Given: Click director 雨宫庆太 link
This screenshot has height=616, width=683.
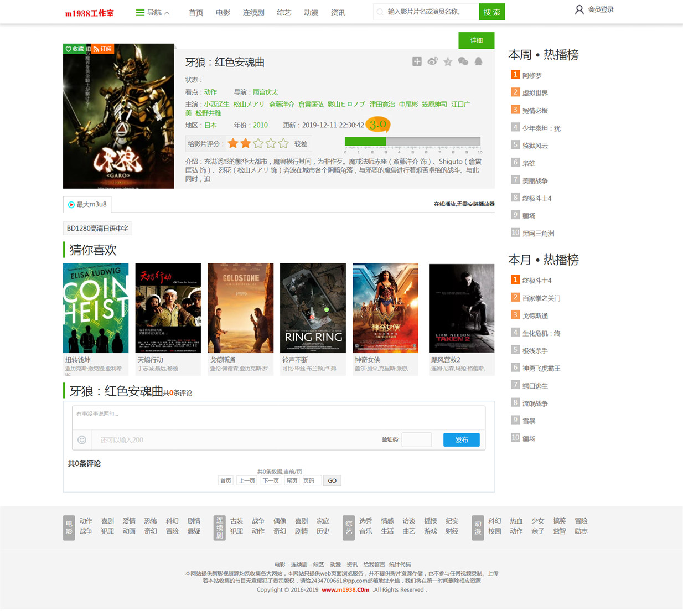Looking at the screenshot, I should click(266, 92).
